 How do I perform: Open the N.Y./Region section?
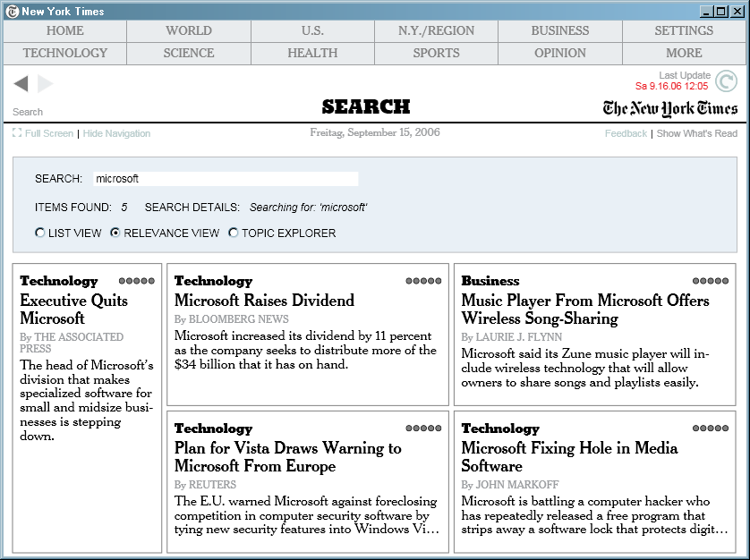(436, 31)
